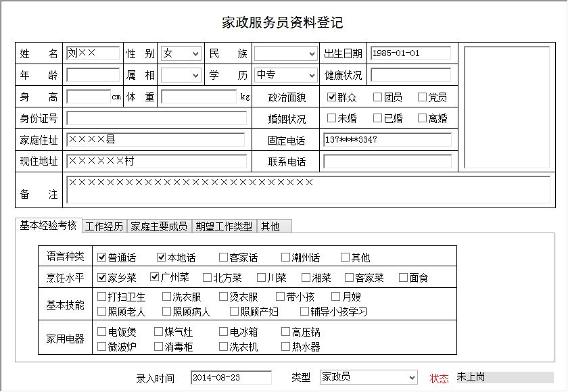Click the 备注 remarks text area
This screenshot has height=392, width=568.
click(308, 190)
